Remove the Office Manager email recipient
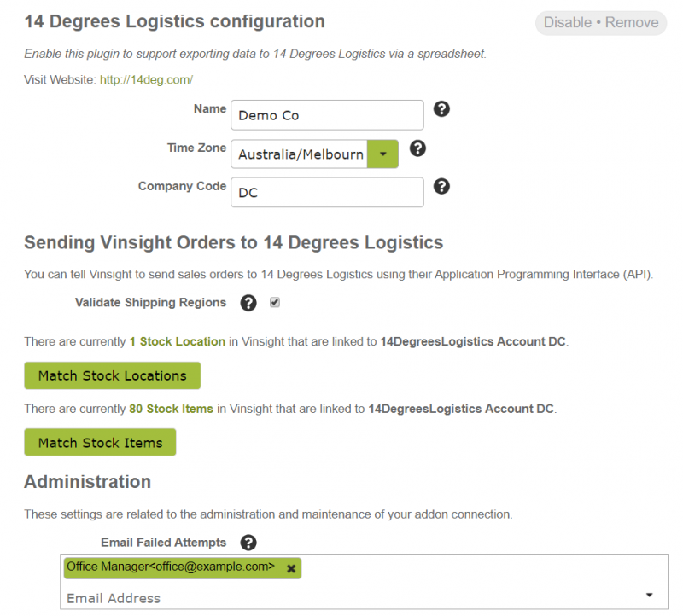Screen dimensions: 683x616 [x=289, y=567]
